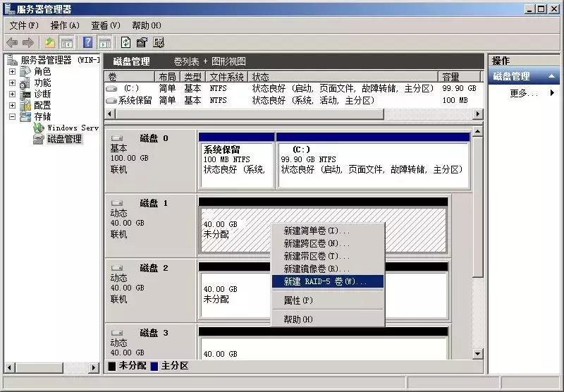Click the 存储 storage tree icon
This screenshot has height=392, width=564.
coord(25,116)
